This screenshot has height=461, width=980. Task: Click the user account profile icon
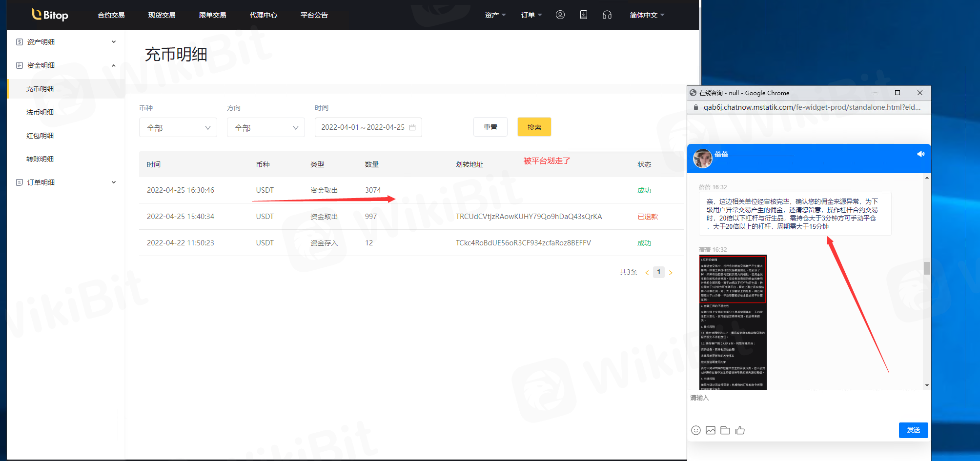[560, 15]
